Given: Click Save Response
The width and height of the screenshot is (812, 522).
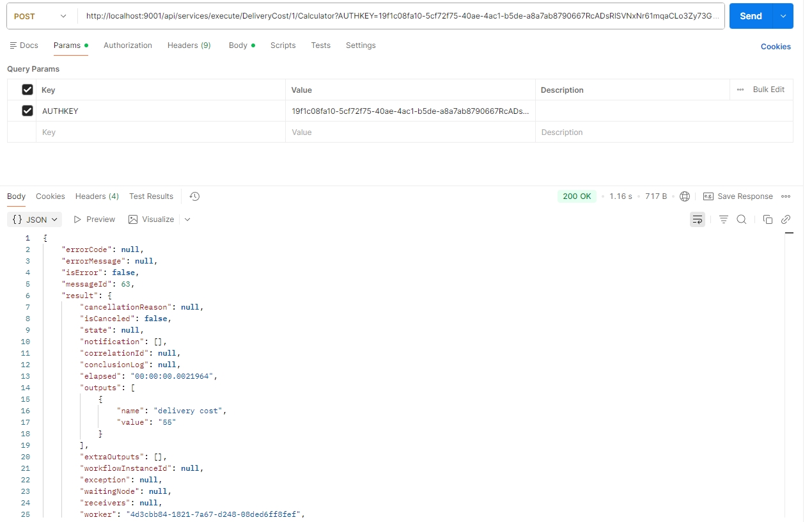Looking at the screenshot, I should tap(738, 196).
